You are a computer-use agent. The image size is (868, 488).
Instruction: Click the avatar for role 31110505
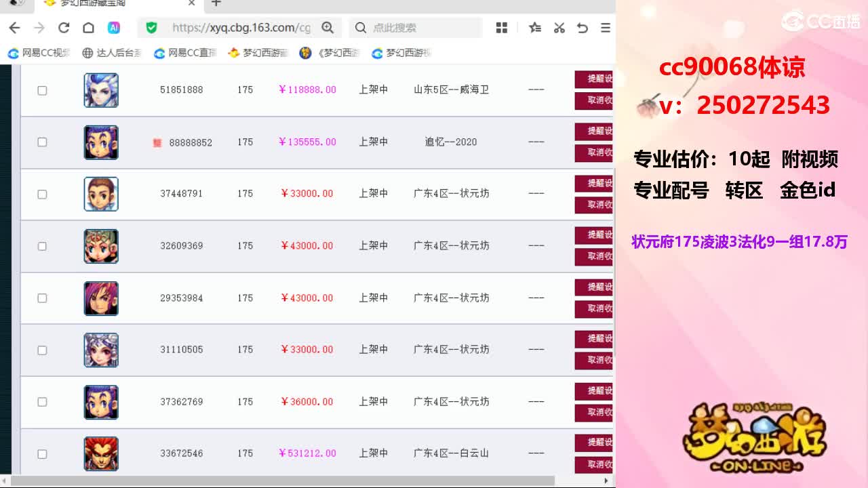pos(101,350)
